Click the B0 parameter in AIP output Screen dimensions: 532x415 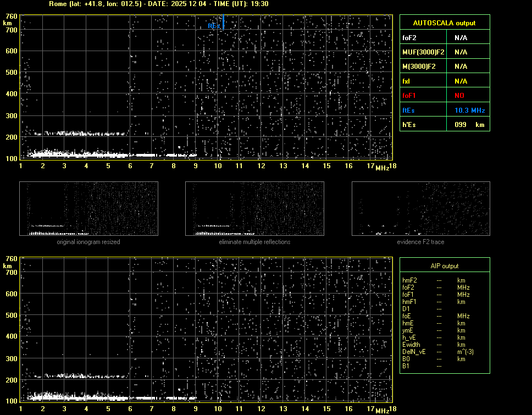tap(406, 359)
